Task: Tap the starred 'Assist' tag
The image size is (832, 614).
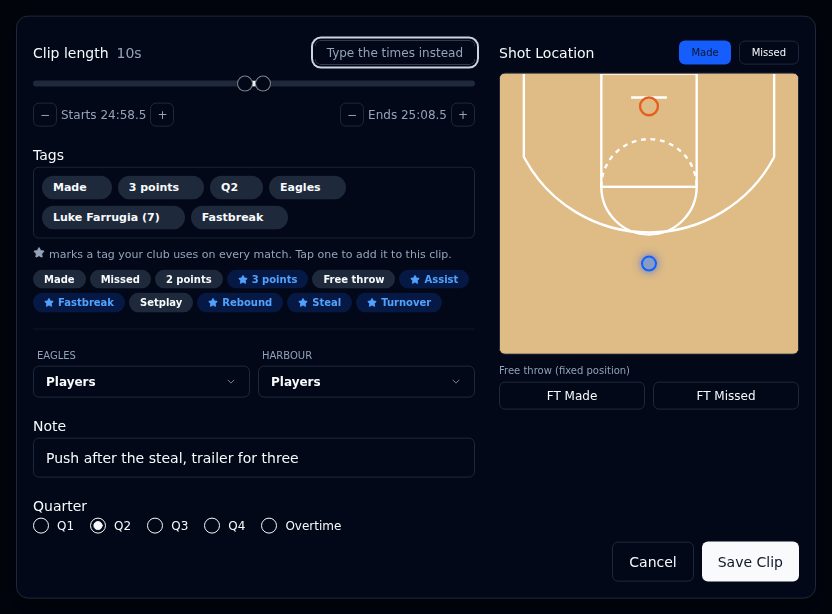Action: (434, 279)
